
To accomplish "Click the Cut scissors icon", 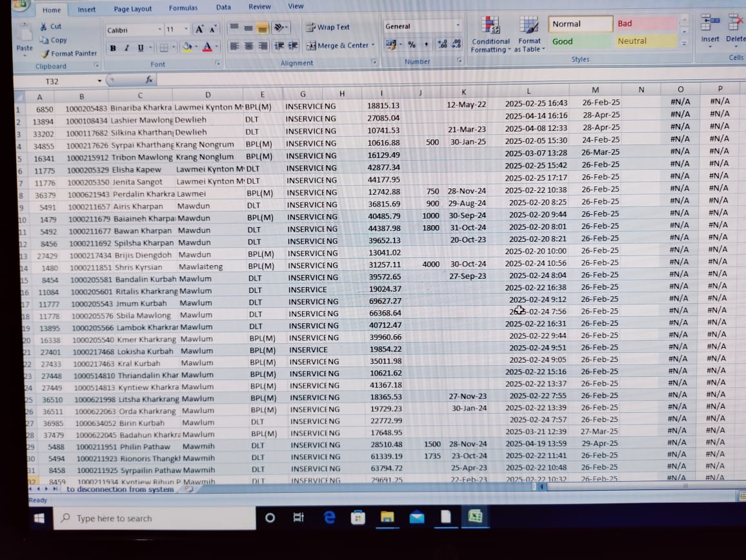I will click(43, 26).
